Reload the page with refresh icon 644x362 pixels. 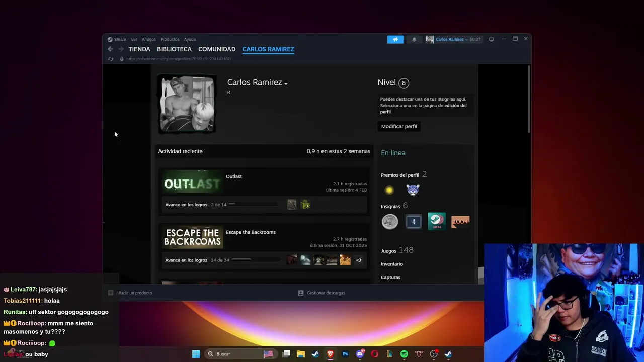(111, 59)
